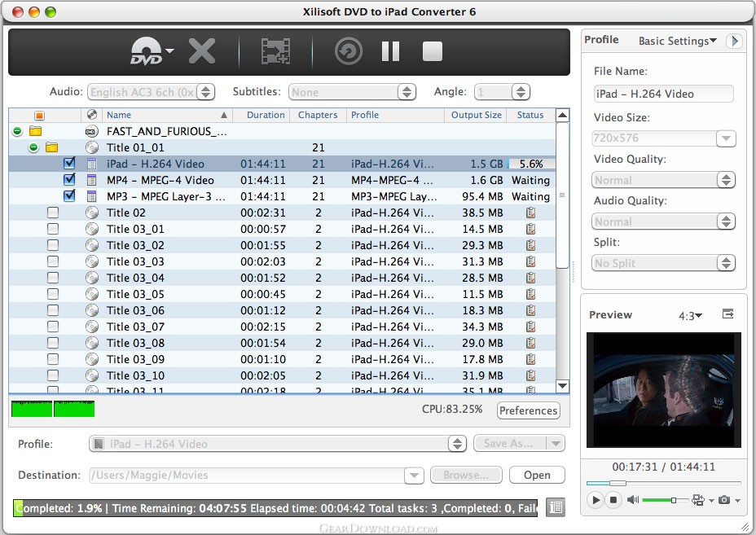Check the Title 03_07 checkbox
The width and height of the screenshot is (756, 535).
click(53, 327)
